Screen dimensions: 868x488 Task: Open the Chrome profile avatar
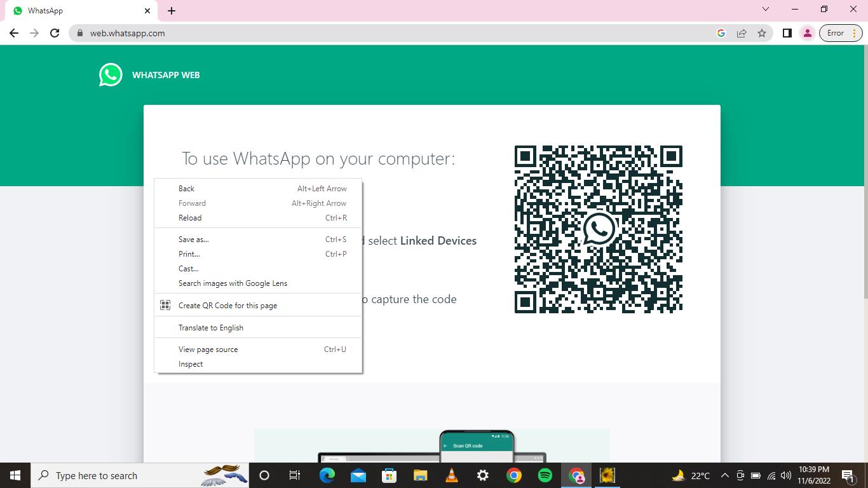[x=807, y=33]
